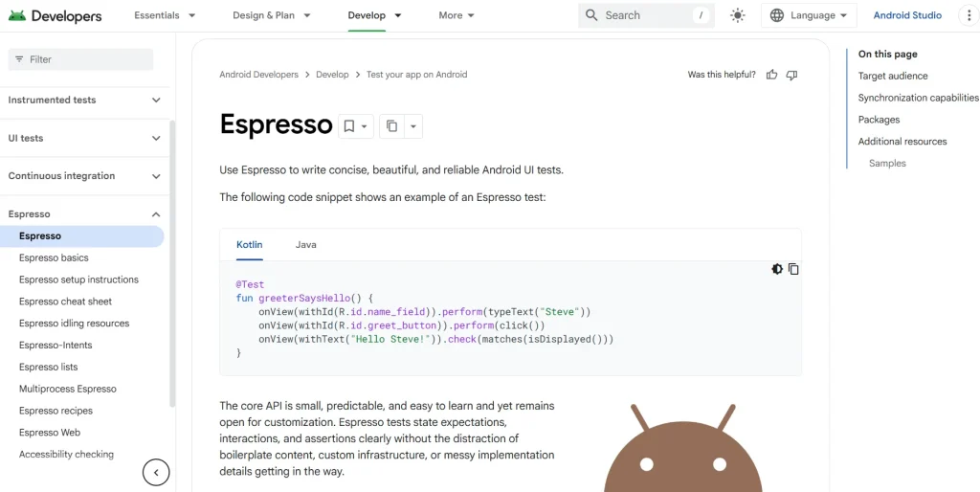Click the thumbs down not helpful icon
Viewport: 980px width, 492px height.
pos(791,75)
